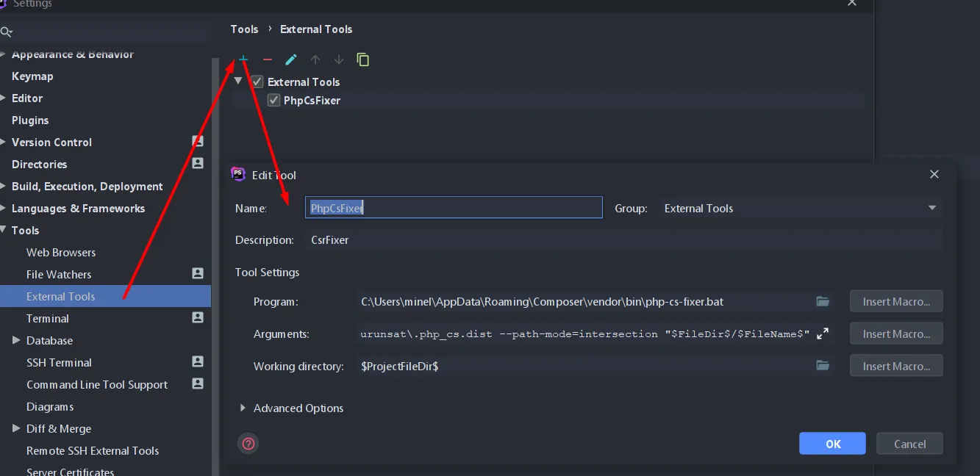
Task: Expand the Version Control category
Action: pyautogui.click(x=4, y=142)
